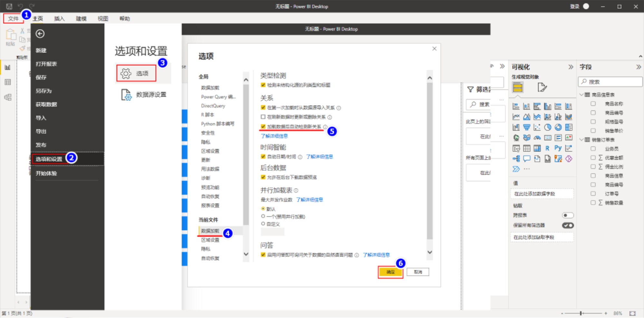Screen dimensions: 644x318
Task: Enable 在刷新数据时更新或删除关系 checkbox
Action: tap(263, 117)
